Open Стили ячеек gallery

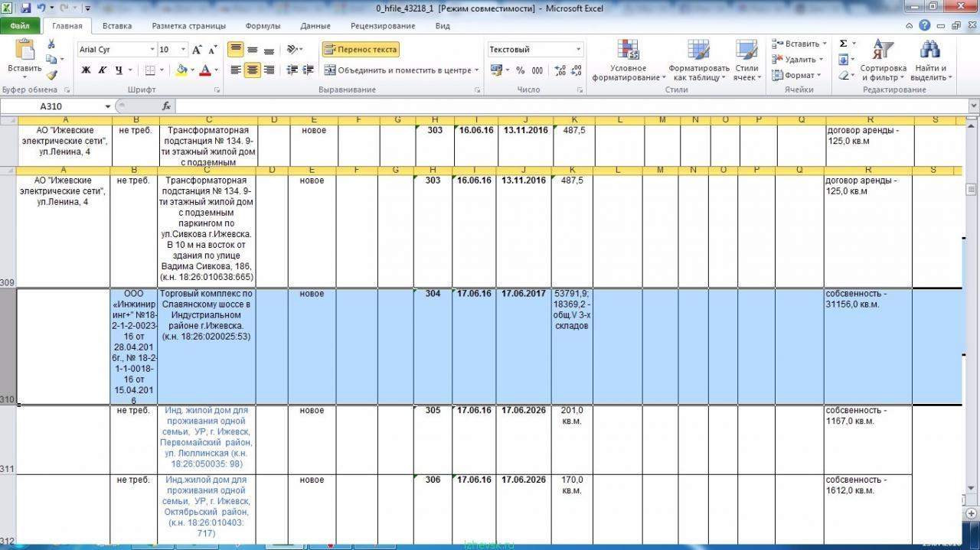(746, 60)
